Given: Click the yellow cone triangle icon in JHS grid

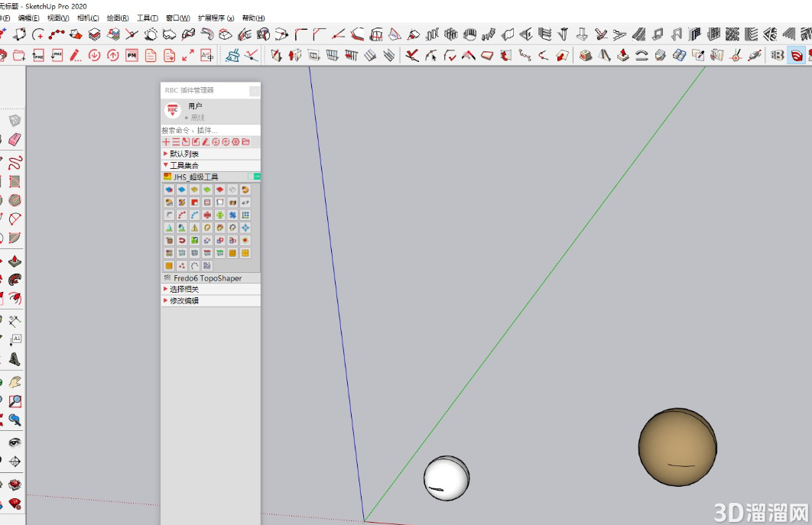Looking at the screenshot, I should tap(195, 228).
